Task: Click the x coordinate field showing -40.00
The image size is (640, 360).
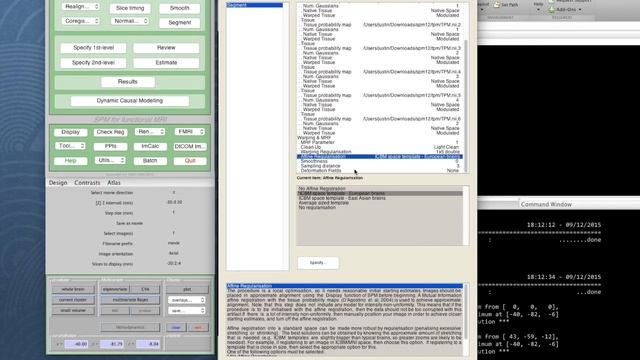Action: pos(76,344)
